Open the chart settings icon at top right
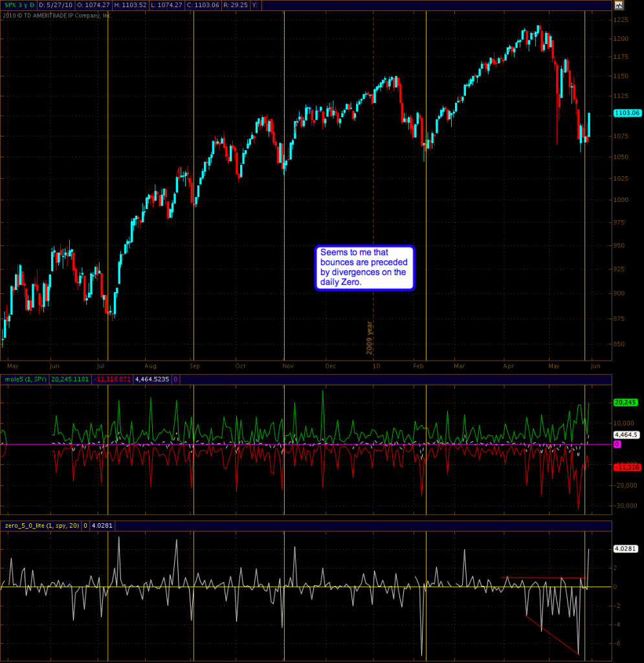 click(x=619, y=5)
